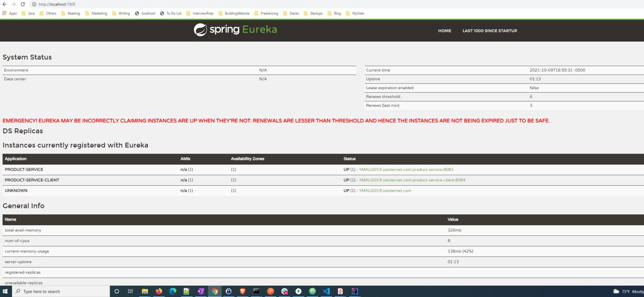Open Slack from the taskbar
Image resolution: width=644 pixels, height=297 pixels.
284,291
